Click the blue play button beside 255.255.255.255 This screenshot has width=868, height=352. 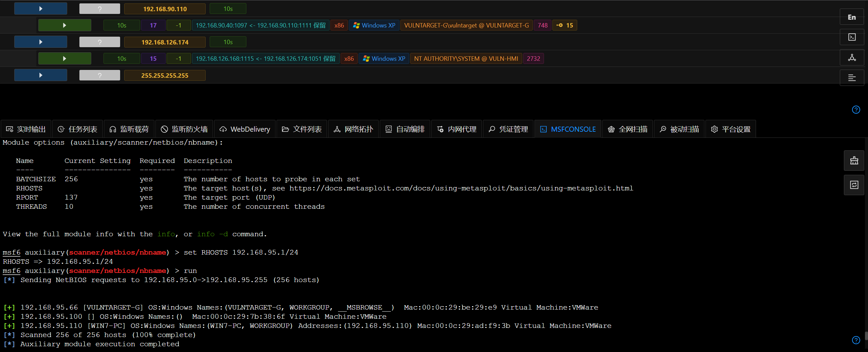pos(41,75)
